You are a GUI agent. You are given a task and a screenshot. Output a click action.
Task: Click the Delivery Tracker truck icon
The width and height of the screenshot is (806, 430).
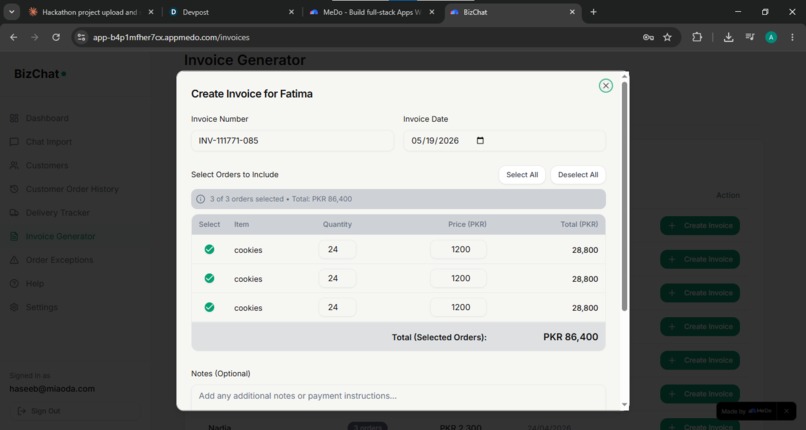[14, 213]
